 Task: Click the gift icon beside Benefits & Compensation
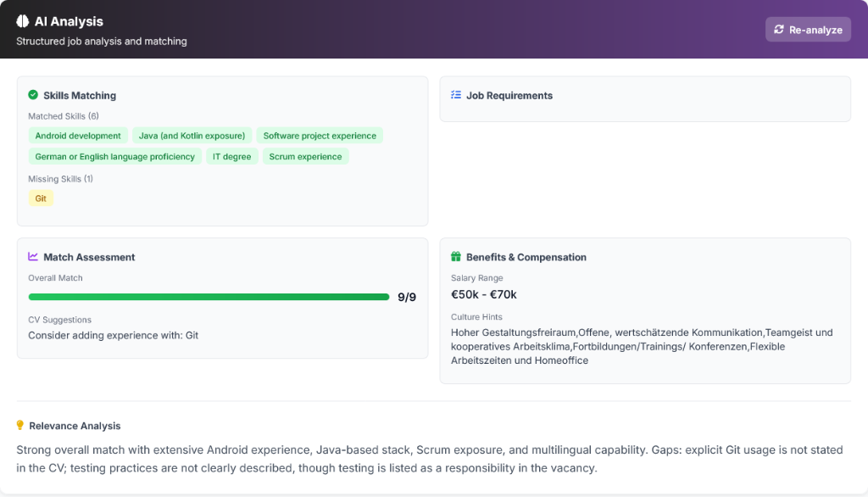click(456, 256)
